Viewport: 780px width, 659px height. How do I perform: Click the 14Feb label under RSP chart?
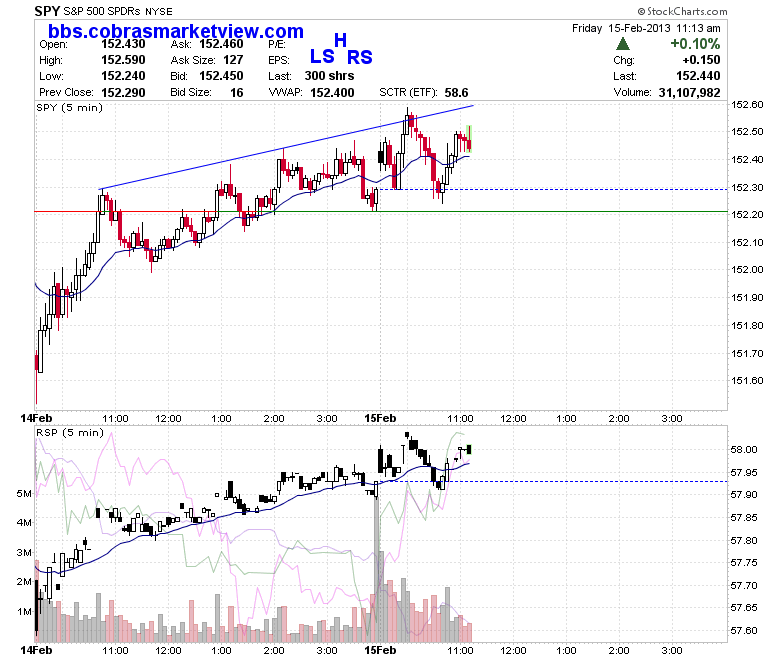point(36,650)
